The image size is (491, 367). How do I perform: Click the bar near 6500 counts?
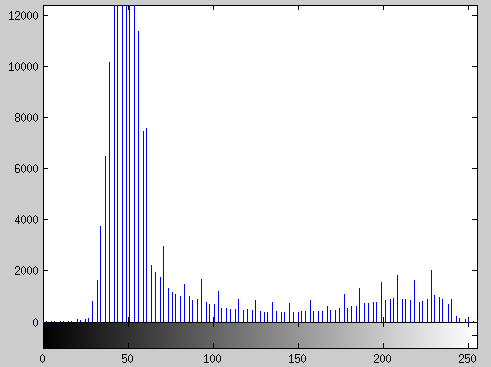105,239
